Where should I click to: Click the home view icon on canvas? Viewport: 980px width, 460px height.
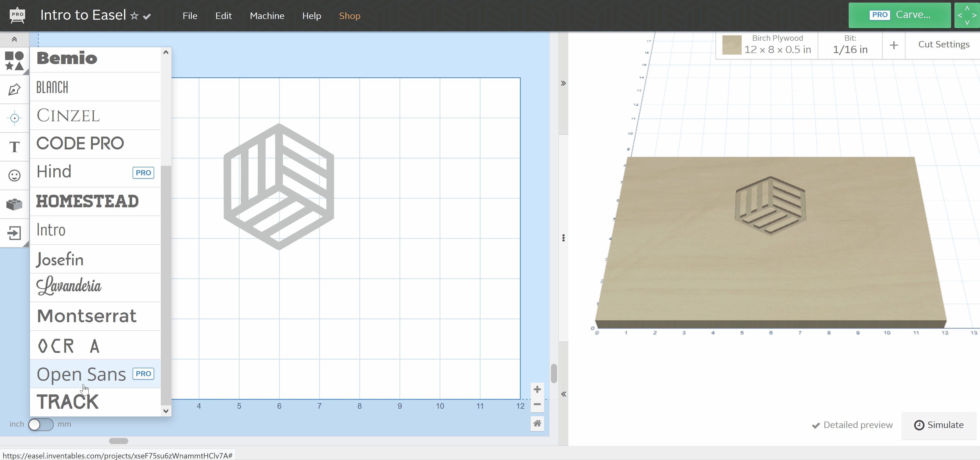(537, 423)
